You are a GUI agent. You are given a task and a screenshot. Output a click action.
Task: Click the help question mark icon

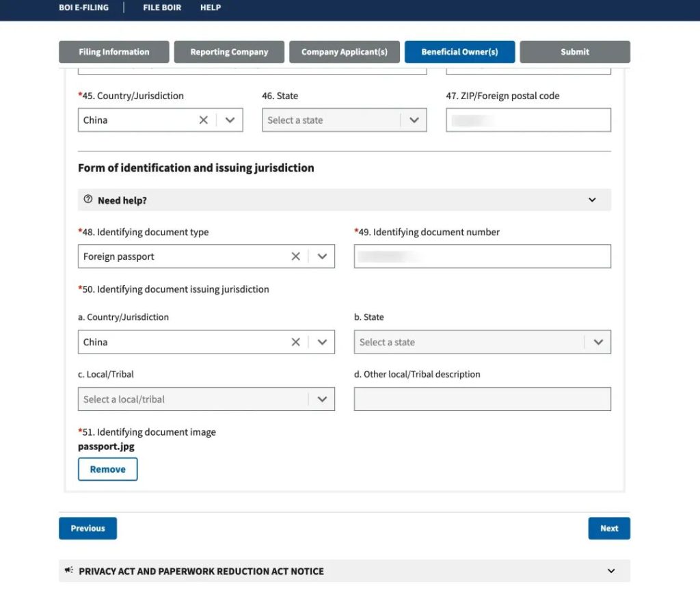click(x=87, y=200)
